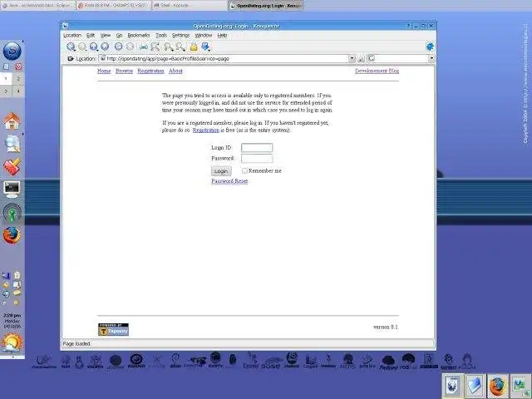Open the Tools menu
This screenshot has width=532, height=399.
(x=161, y=35)
